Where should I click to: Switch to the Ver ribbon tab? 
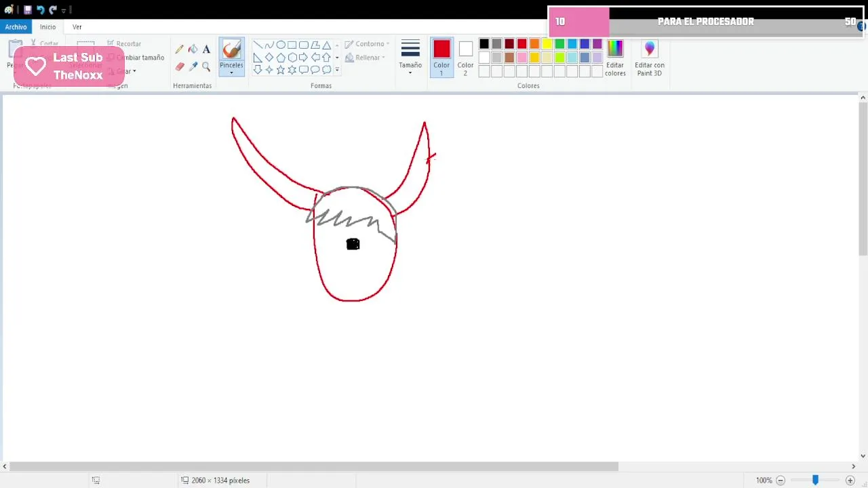(77, 27)
